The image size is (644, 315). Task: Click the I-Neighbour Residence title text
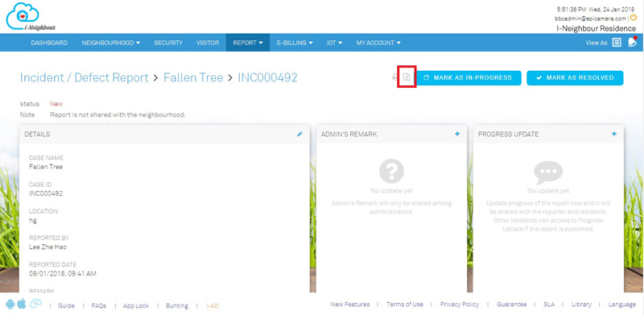pos(596,29)
